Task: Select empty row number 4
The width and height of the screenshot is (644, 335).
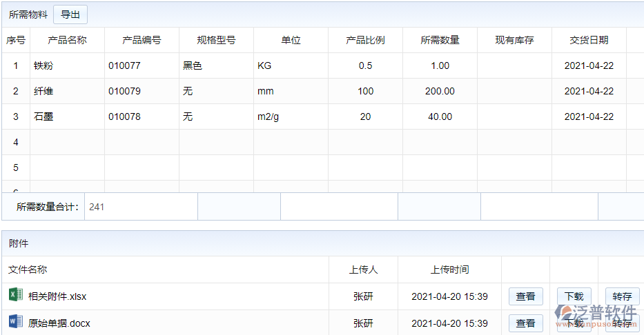Action: 16,142
